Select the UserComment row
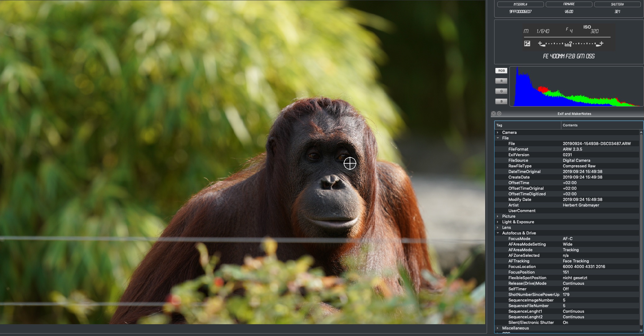This screenshot has width=644, height=336. click(567, 211)
